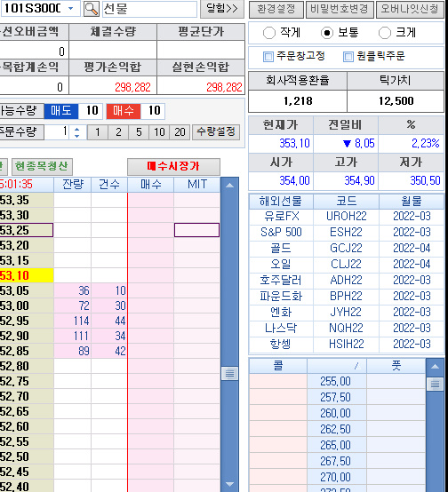Open the 101S3000 symbol code dropdown
This screenshot has height=492, width=448.
point(71,9)
